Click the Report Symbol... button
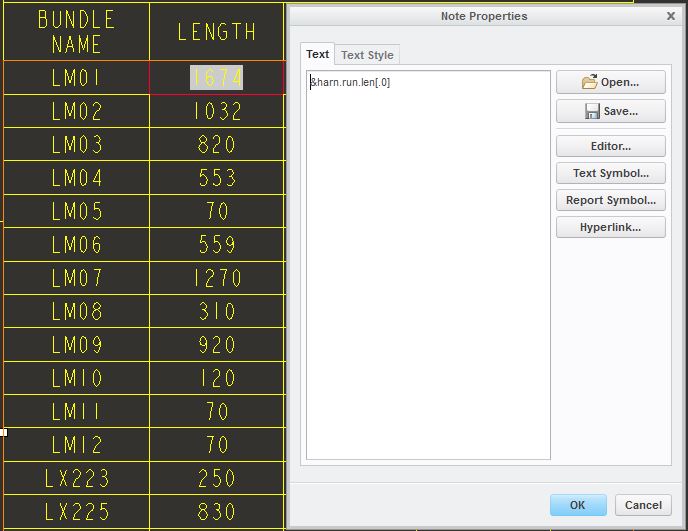The width and height of the screenshot is (688, 531). [x=610, y=200]
